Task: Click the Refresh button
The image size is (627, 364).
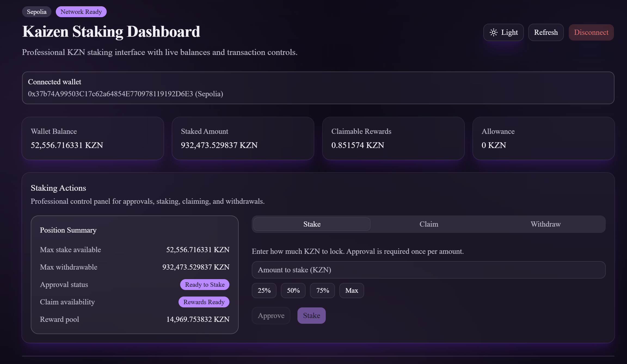Action: pos(545,32)
